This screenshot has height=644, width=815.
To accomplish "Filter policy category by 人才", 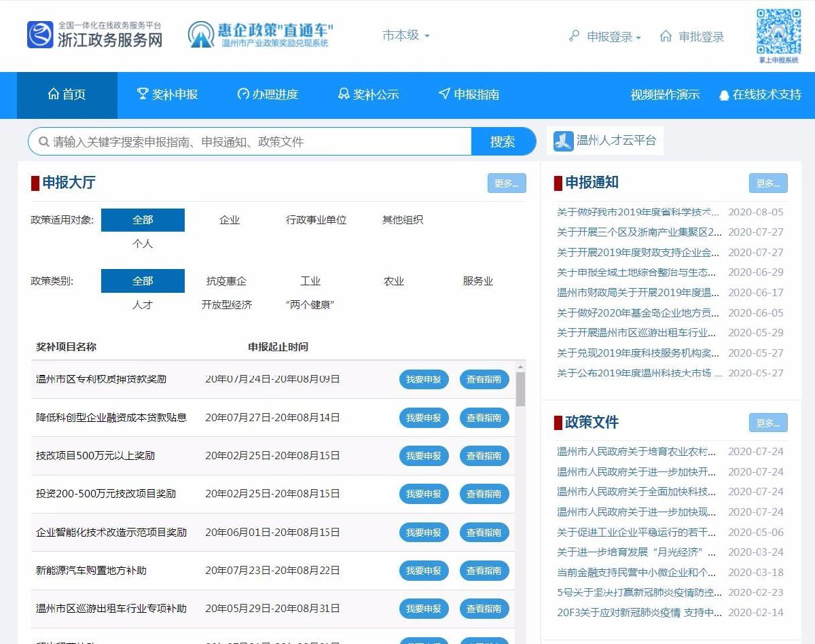I will pos(143,305).
